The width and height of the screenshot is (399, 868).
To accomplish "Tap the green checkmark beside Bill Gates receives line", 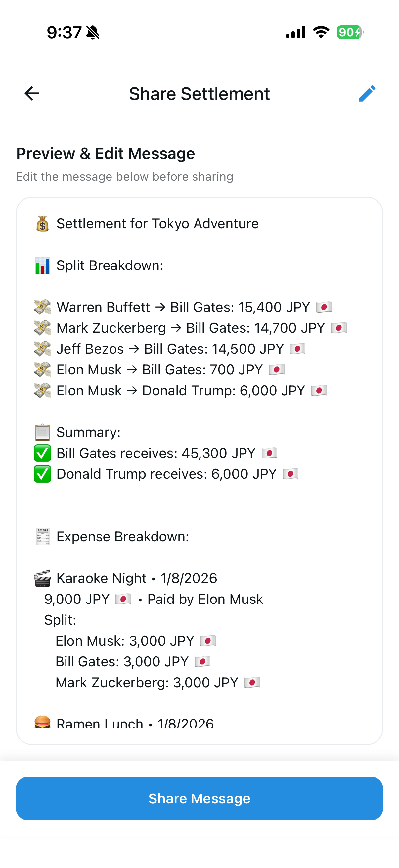I will pyautogui.click(x=42, y=453).
